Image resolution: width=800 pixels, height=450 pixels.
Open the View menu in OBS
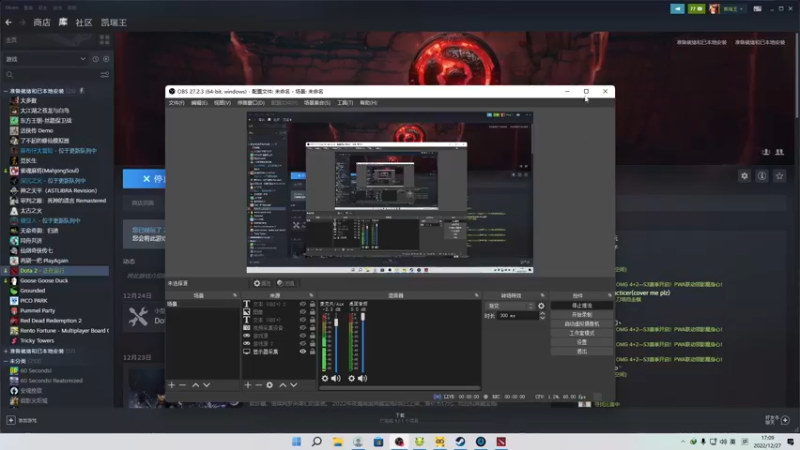pos(222,103)
